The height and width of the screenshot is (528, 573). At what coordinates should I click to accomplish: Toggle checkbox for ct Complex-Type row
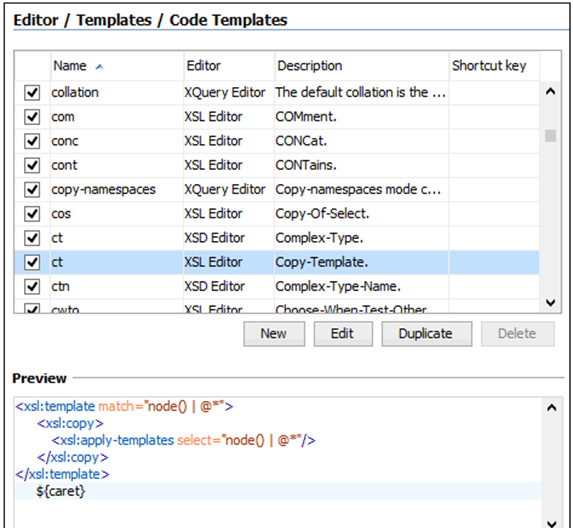(32, 238)
